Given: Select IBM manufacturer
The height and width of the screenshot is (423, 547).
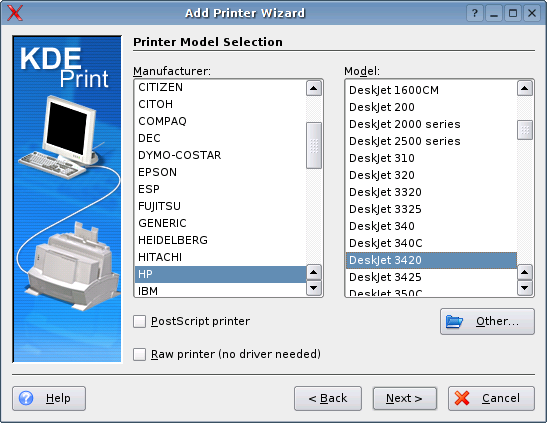Looking at the screenshot, I should pyautogui.click(x=220, y=290).
